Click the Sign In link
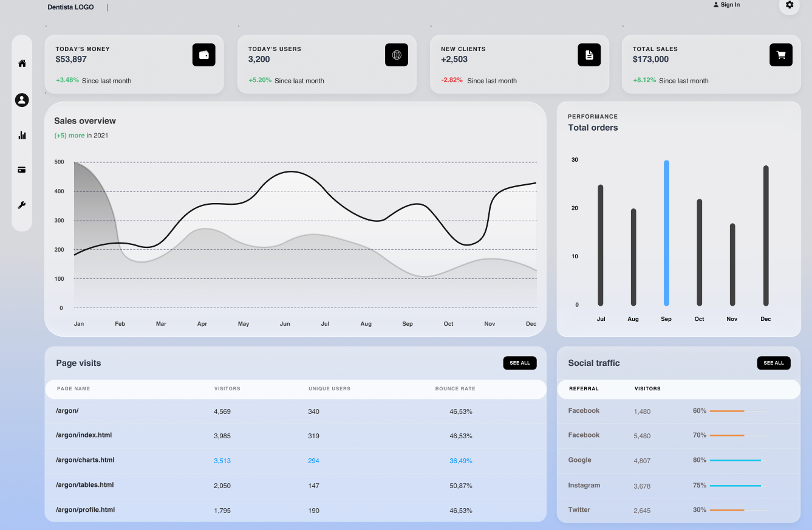812x530 pixels. (726, 5)
